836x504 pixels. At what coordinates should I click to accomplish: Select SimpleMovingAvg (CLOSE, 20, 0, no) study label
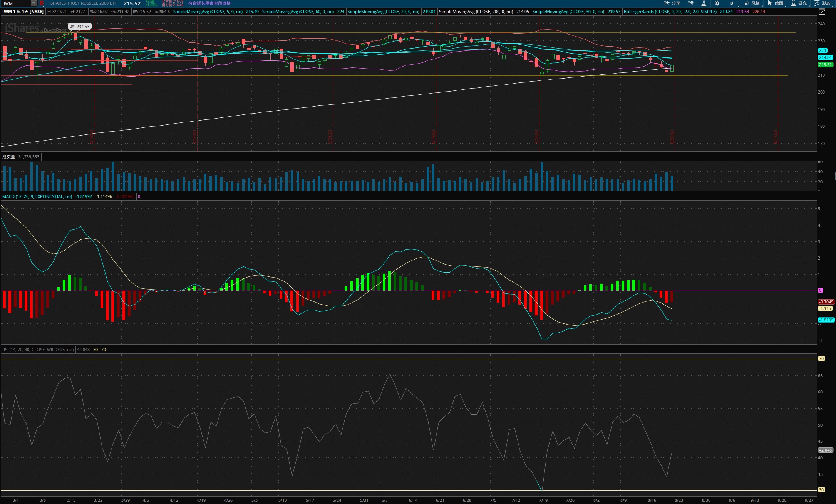click(x=384, y=12)
